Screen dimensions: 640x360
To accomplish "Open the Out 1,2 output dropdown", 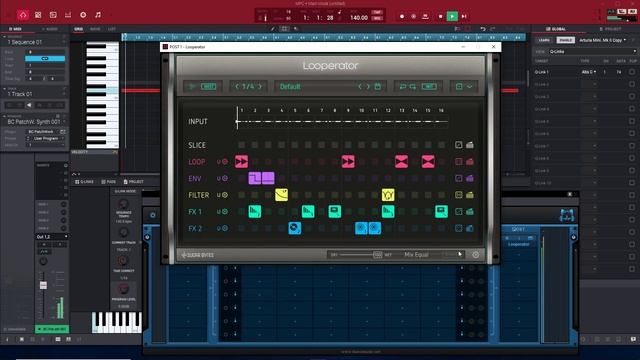I will point(52,237).
